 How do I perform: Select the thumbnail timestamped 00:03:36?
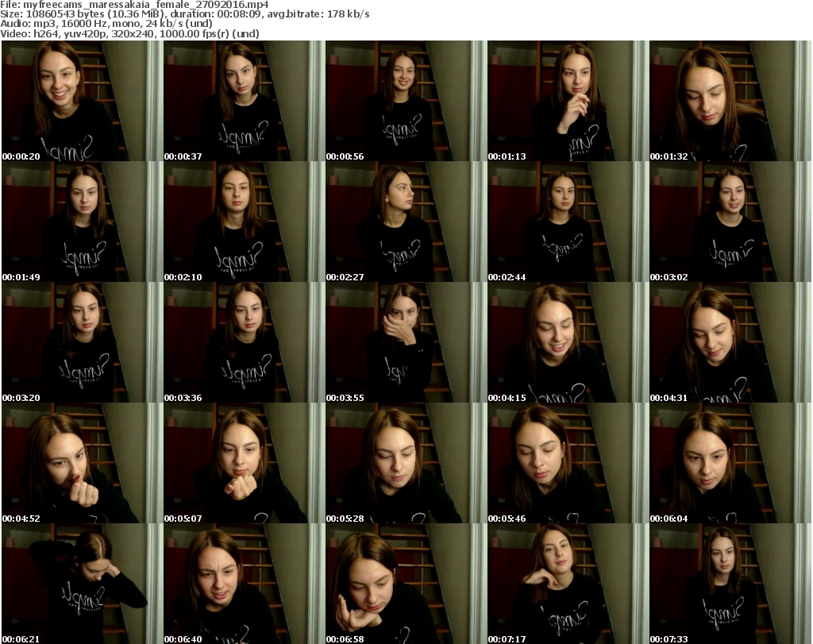click(245, 343)
